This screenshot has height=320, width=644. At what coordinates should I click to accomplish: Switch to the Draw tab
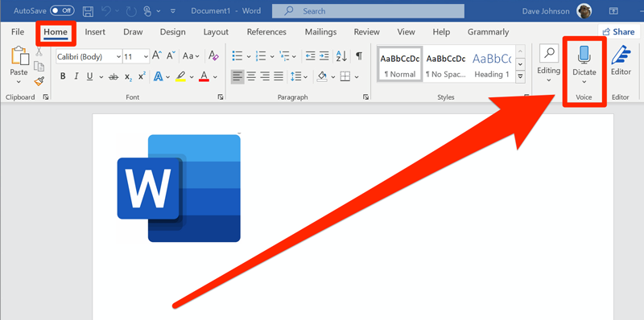point(133,32)
